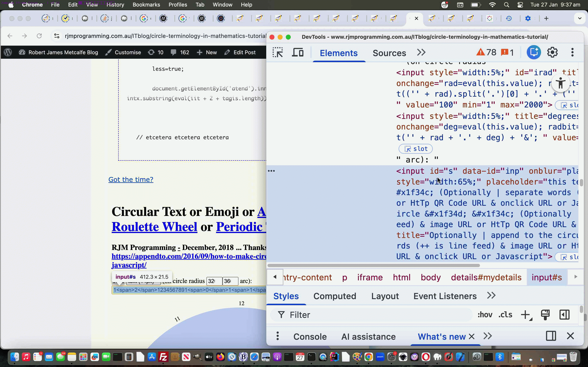Expand more Styles pane tabs chevron

click(491, 296)
